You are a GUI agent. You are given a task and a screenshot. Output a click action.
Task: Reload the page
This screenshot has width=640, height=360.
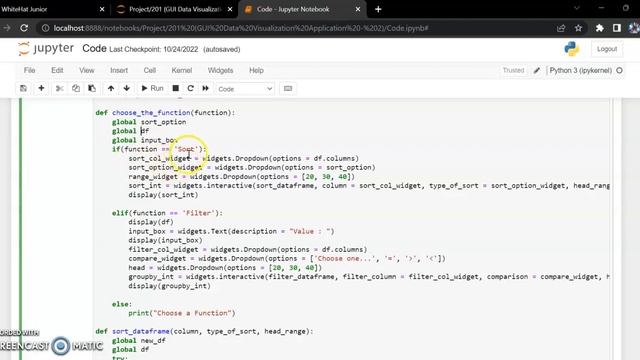[24, 28]
